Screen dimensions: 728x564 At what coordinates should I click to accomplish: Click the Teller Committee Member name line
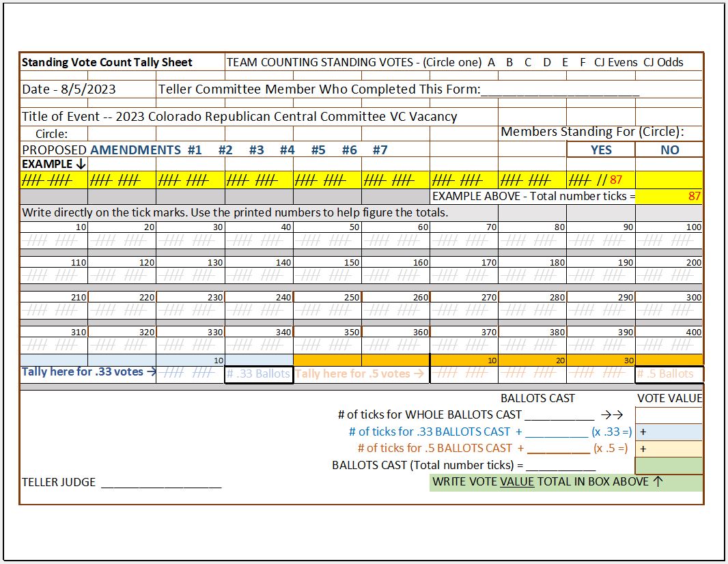click(560, 90)
